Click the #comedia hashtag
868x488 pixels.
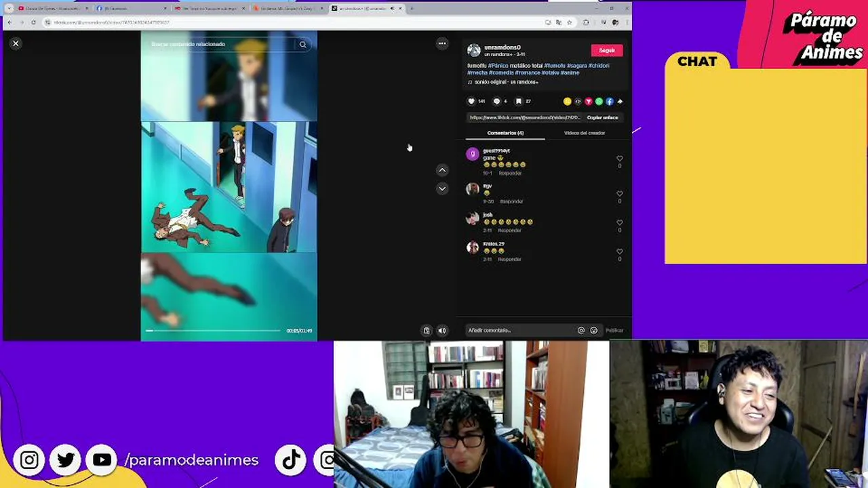(x=501, y=73)
